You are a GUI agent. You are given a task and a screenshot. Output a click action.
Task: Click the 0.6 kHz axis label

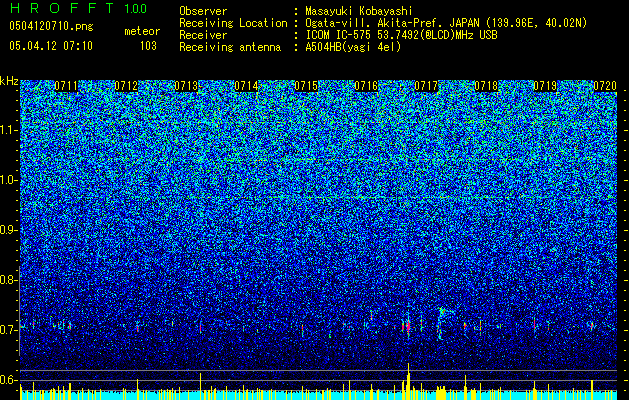[x=7, y=380]
